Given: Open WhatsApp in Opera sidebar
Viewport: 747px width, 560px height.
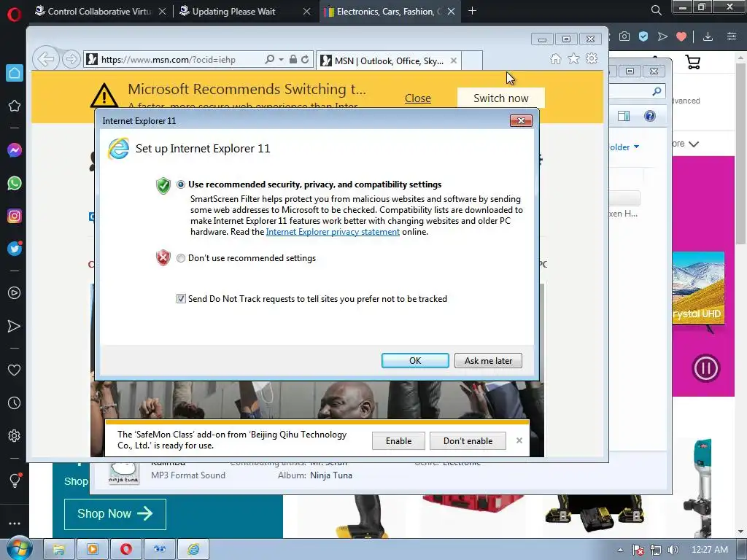Looking at the screenshot, I should click(x=15, y=183).
